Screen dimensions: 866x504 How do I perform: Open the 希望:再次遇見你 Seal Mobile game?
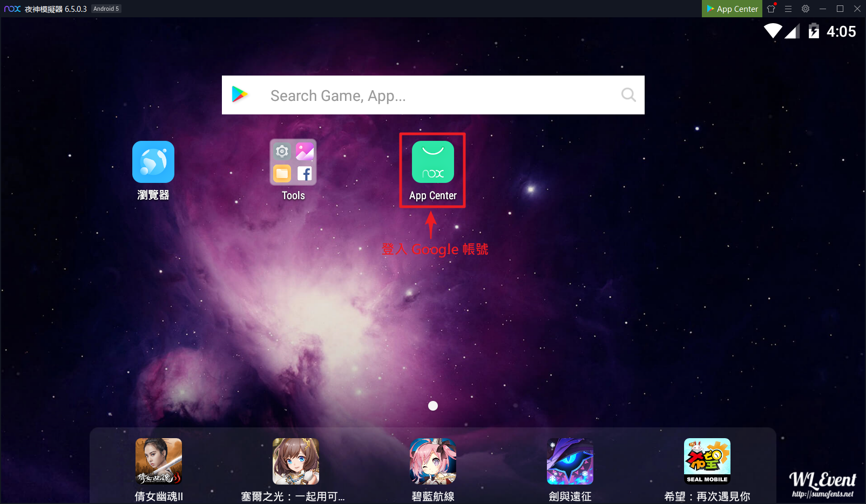(707, 461)
